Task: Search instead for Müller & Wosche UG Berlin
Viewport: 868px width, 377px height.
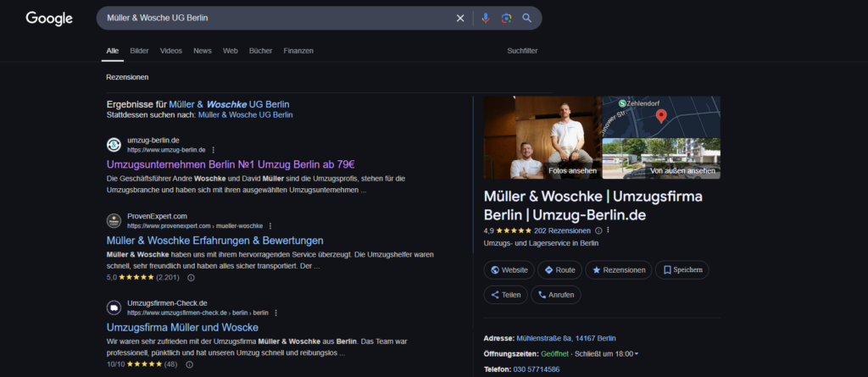Action: coord(245,115)
